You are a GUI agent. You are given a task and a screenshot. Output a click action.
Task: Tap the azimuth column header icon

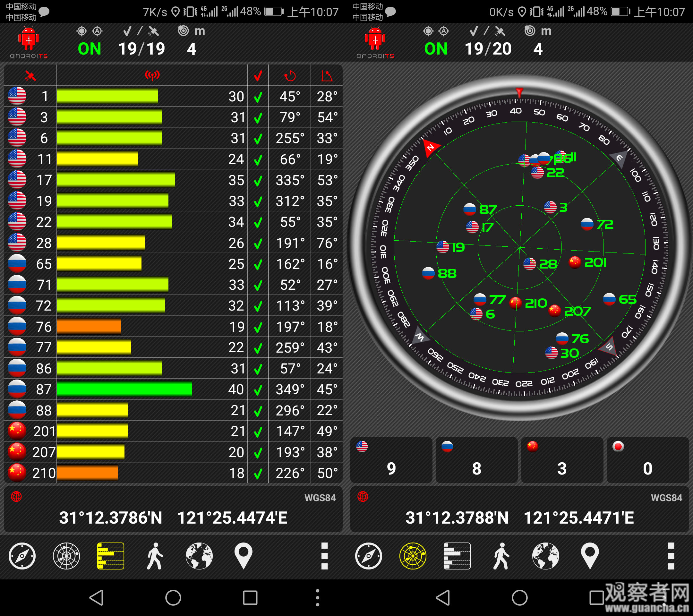[290, 76]
